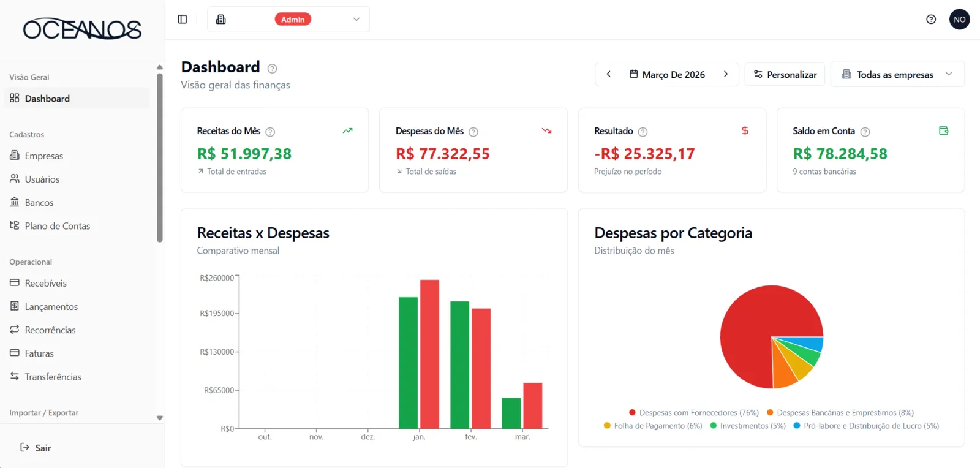
Task: Expand the Admin company selector dropdown
Action: (288, 20)
